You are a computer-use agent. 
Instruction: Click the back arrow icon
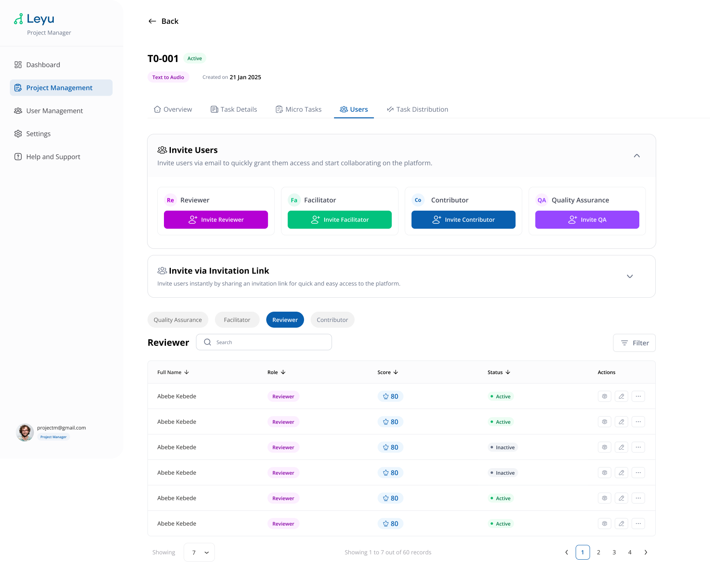(152, 21)
